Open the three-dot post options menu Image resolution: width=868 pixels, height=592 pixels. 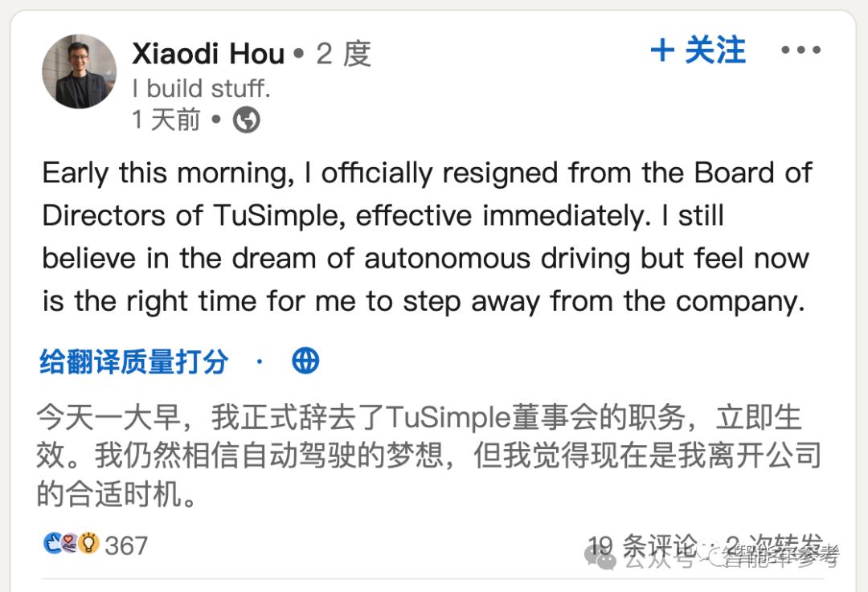[x=800, y=51]
